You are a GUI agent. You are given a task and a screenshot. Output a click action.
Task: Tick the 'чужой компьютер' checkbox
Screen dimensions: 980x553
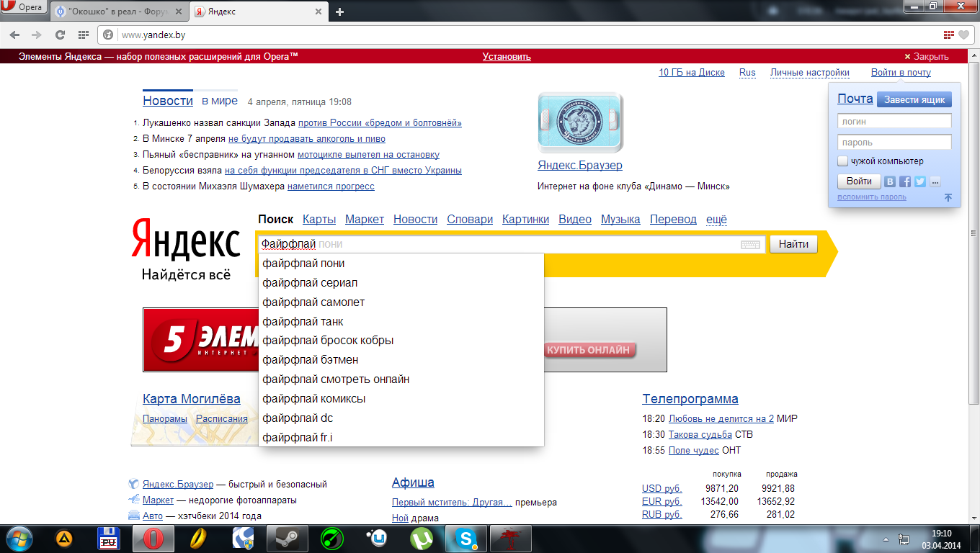842,161
